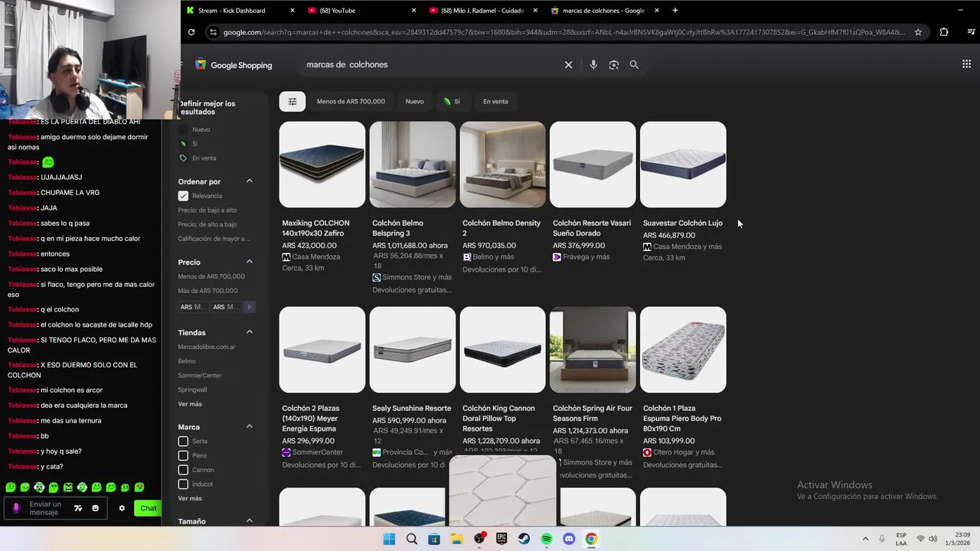The image size is (980, 551).
Task: Open the browser extensions puzzle icon
Action: 943,32
